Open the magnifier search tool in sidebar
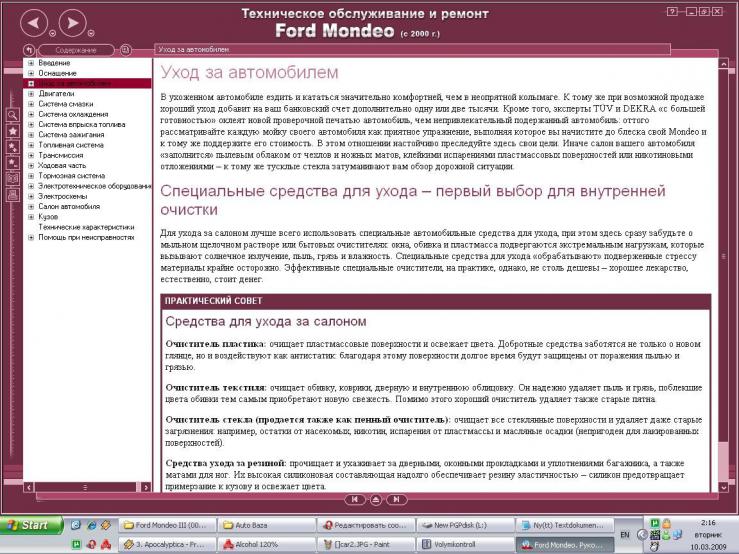 pos(13,115)
